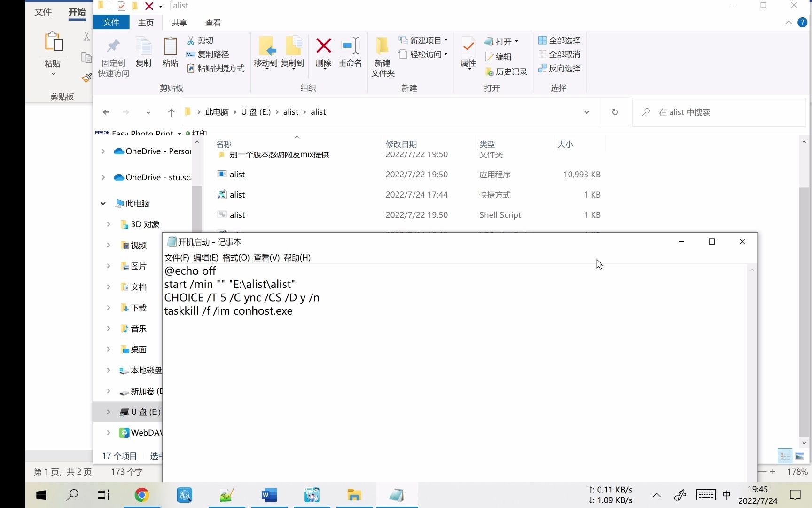Click Explorer back navigation arrow
The width and height of the screenshot is (812, 508).
tap(106, 112)
